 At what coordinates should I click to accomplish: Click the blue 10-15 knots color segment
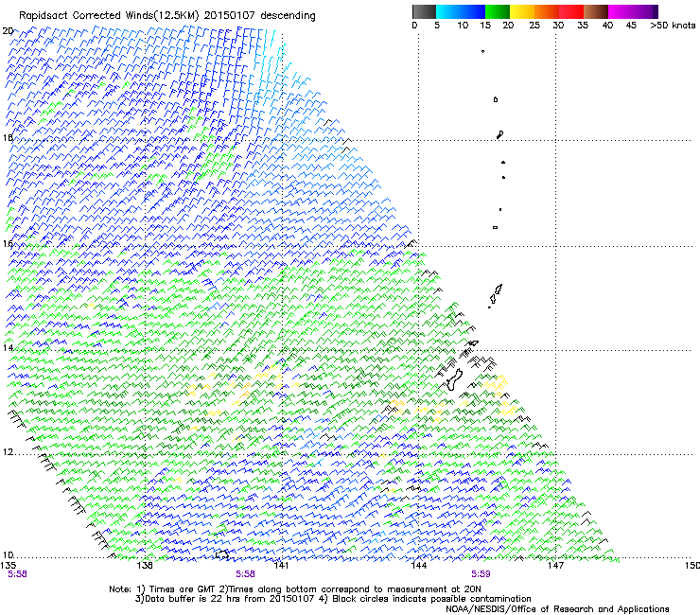[x=473, y=11]
